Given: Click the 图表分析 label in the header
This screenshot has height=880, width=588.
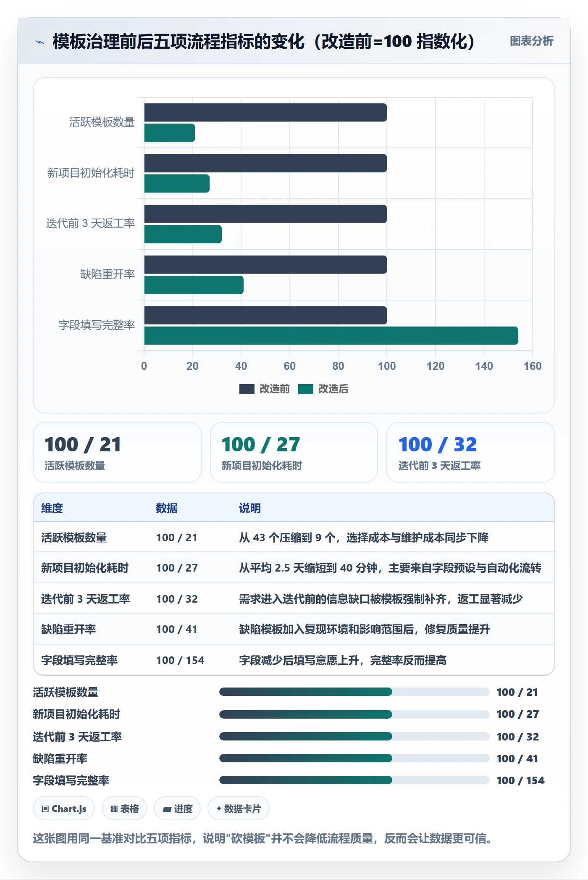Looking at the screenshot, I should (531, 41).
